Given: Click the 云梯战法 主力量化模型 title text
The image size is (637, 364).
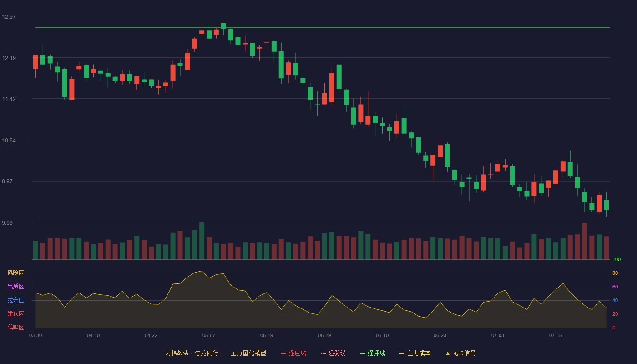Looking at the screenshot, I should [x=215, y=353].
